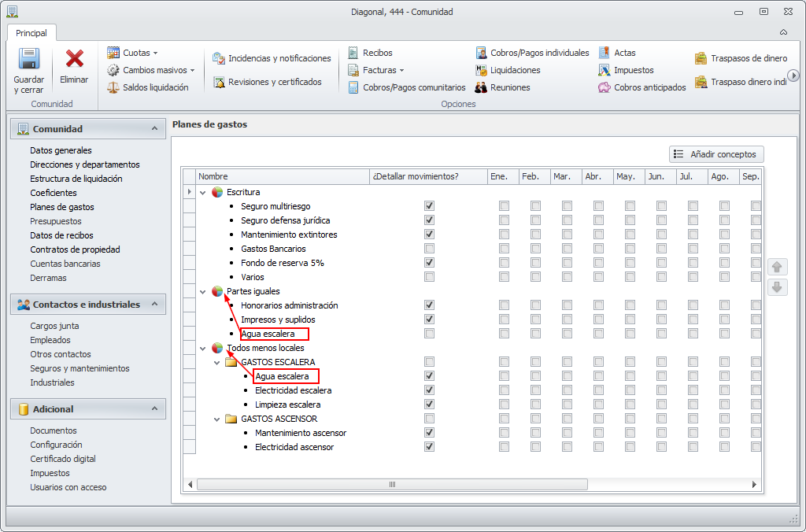Viewport: 806px width, 532px height.
Task: Toggle detail checkbox for Seguro multirriesgo
Action: (x=429, y=206)
